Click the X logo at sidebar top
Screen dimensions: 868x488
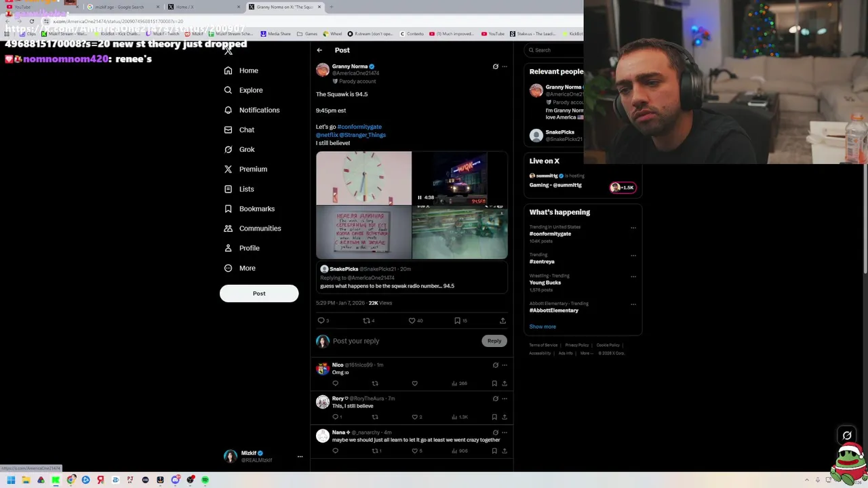[228, 51]
